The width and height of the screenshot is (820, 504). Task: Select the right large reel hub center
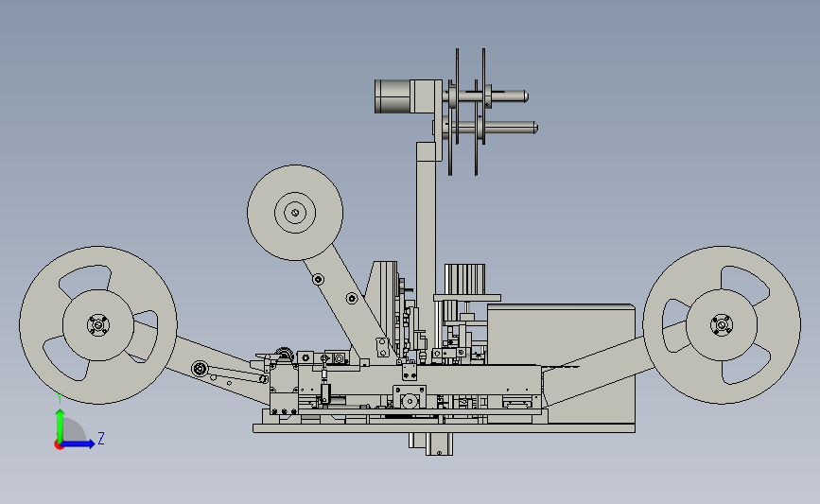point(722,325)
